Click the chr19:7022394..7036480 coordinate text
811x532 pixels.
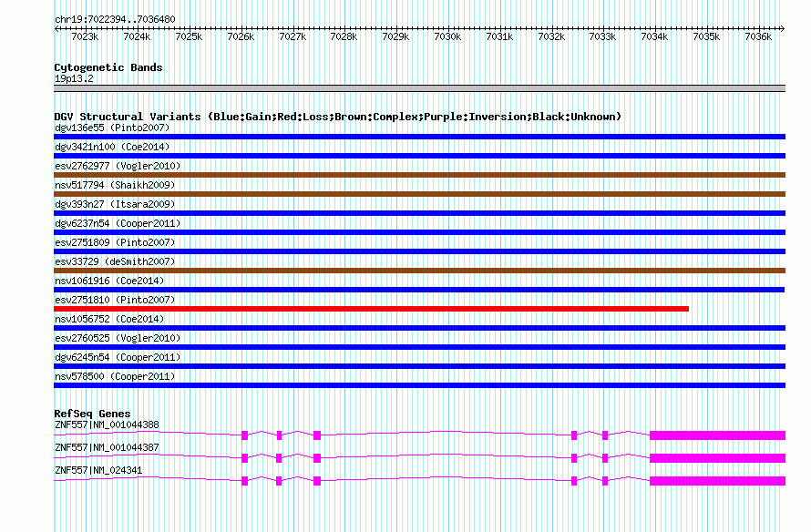115,19
